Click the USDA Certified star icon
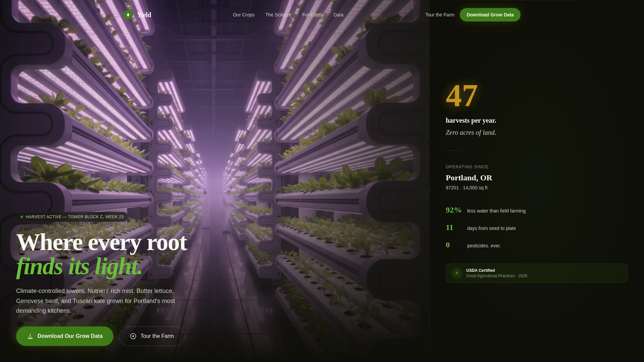The image size is (644, 362). 457,273
